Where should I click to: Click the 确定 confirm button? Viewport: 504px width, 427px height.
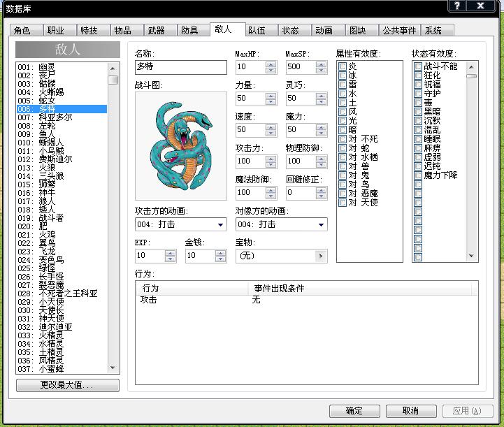[x=354, y=411]
